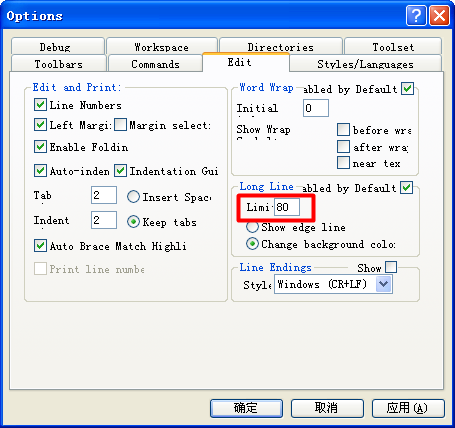Check the near text wrap option

coord(343,163)
